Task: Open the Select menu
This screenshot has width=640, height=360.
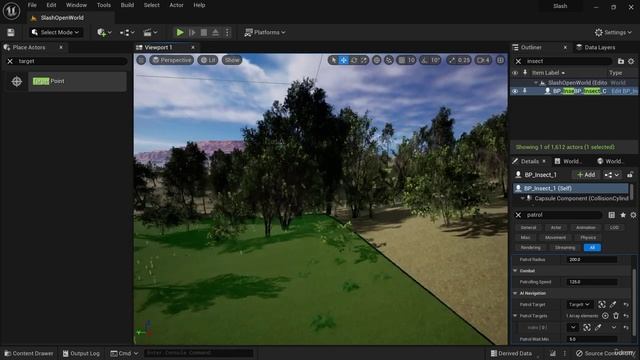Action: (x=151, y=5)
